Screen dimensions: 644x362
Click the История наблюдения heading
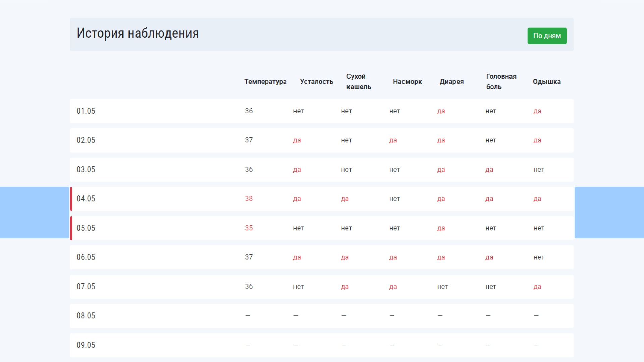(x=138, y=33)
